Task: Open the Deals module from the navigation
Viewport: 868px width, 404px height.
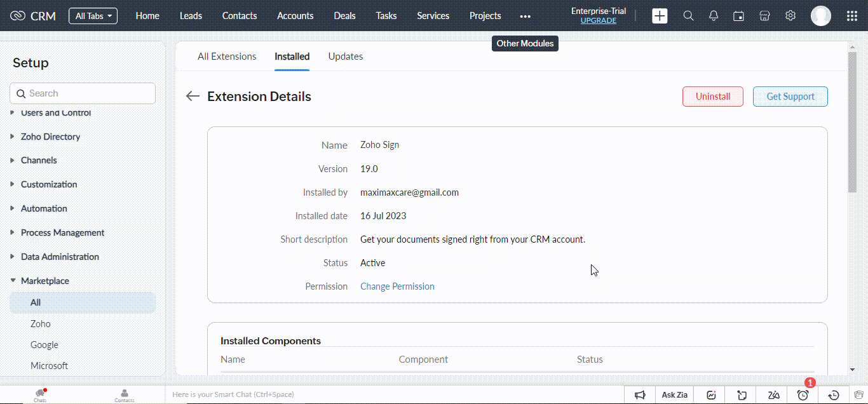Action: 344,15
